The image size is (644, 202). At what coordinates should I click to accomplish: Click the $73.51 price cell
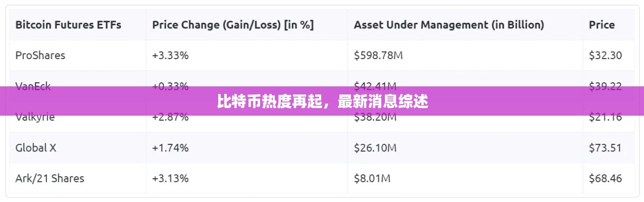point(605,148)
